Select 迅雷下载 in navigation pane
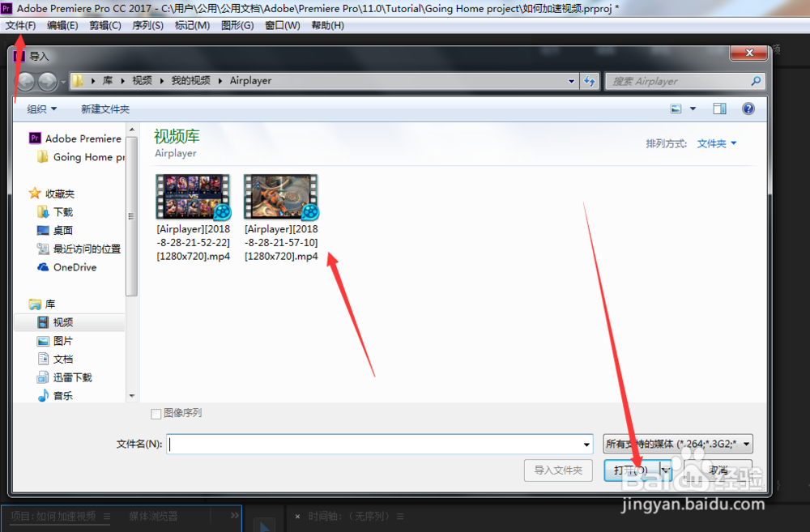 click(65, 377)
